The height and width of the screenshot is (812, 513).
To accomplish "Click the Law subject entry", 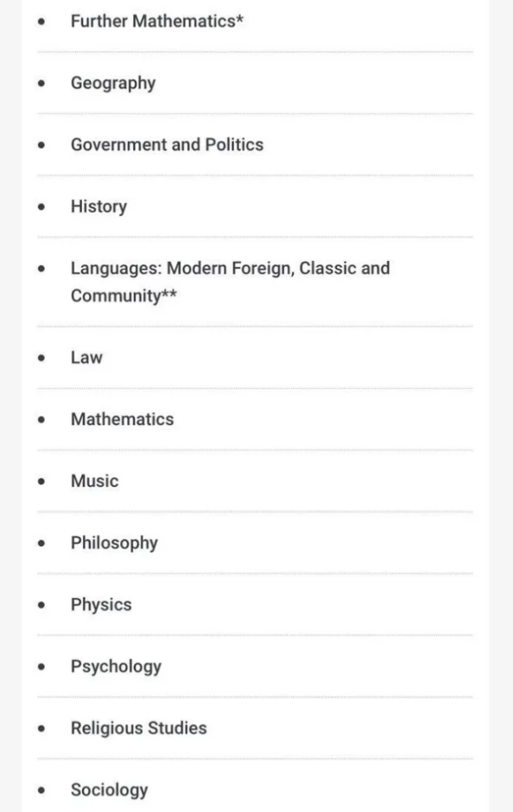I will coord(87,358).
